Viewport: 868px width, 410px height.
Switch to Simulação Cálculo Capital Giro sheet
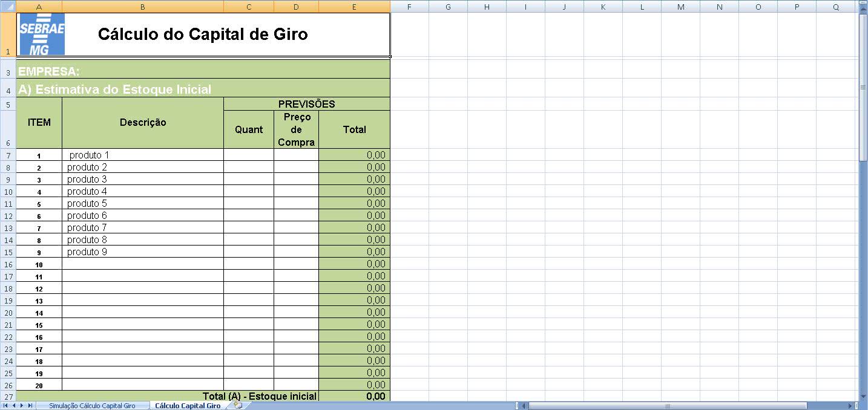tap(92, 406)
